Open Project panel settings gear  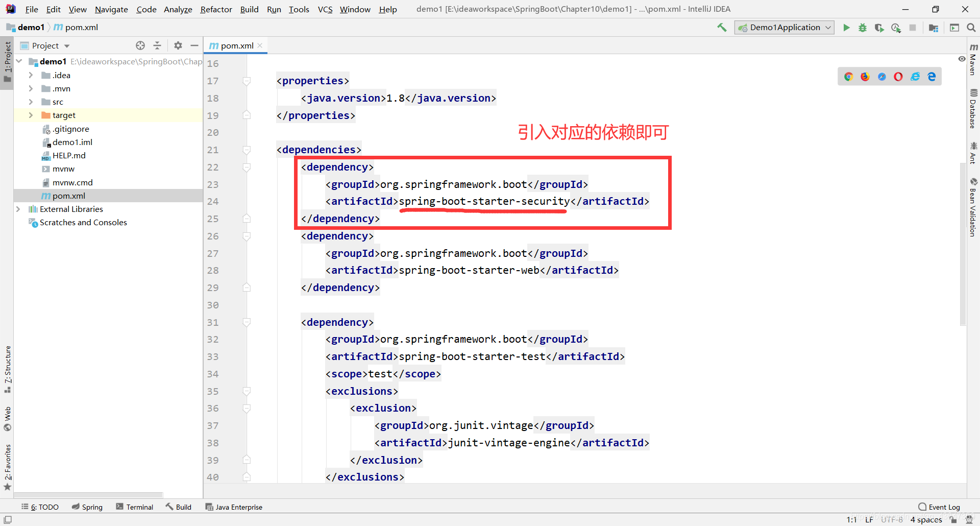(178, 45)
